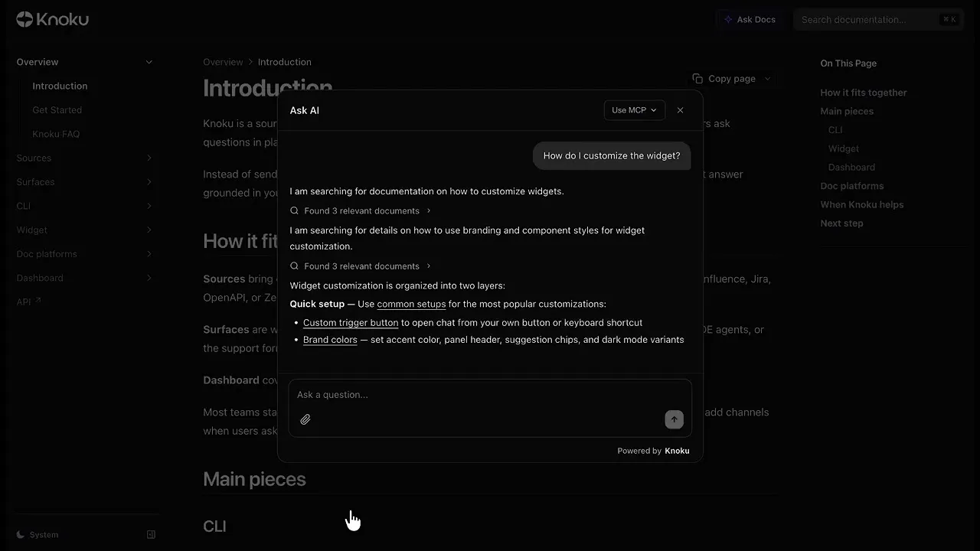Screen dimensions: 980x551
Task: Jump to CLI in On This Page
Action: click(x=835, y=130)
